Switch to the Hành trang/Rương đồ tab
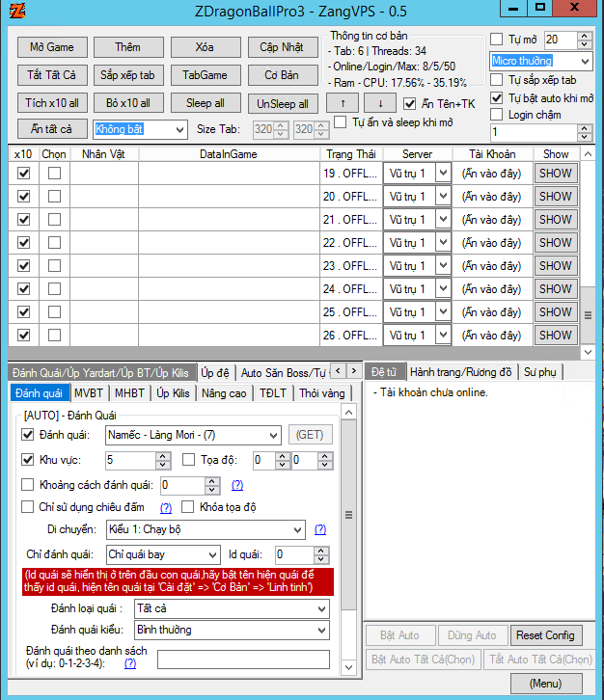 461,372
